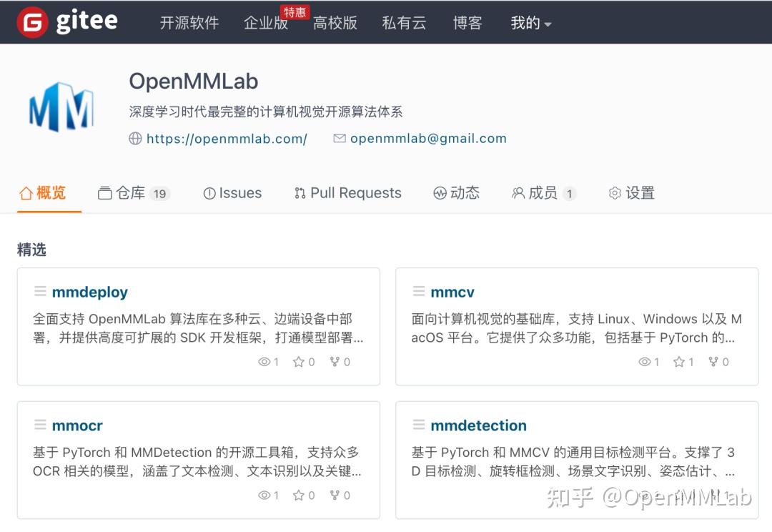The image size is (772, 532).
Task: Switch to the 动态 tab
Action: click(x=456, y=193)
